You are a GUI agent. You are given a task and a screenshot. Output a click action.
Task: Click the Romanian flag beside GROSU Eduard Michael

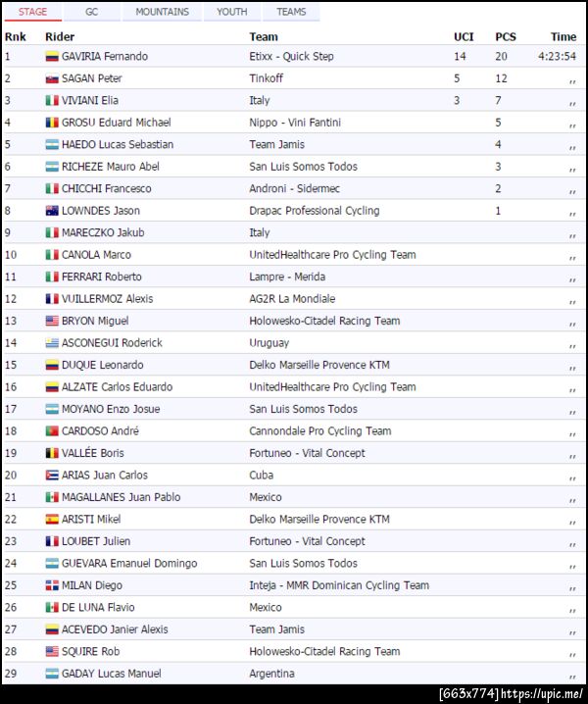[52, 123]
